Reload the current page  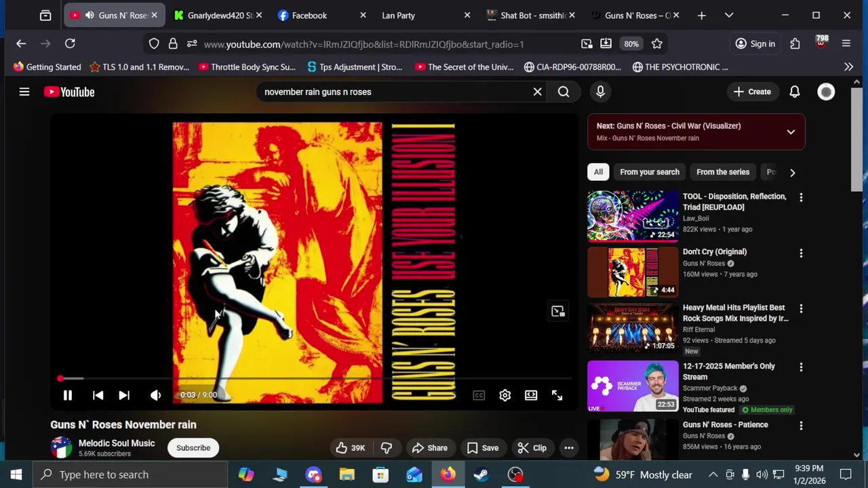click(x=70, y=43)
